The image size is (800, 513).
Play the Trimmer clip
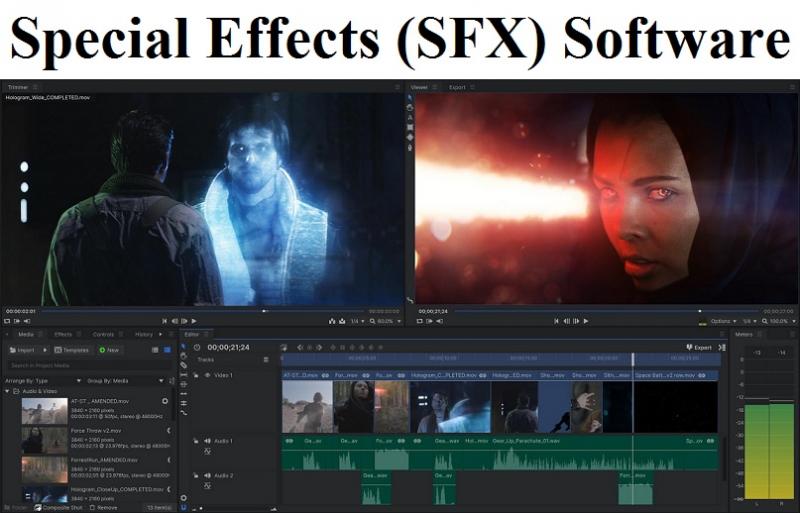[194, 321]
